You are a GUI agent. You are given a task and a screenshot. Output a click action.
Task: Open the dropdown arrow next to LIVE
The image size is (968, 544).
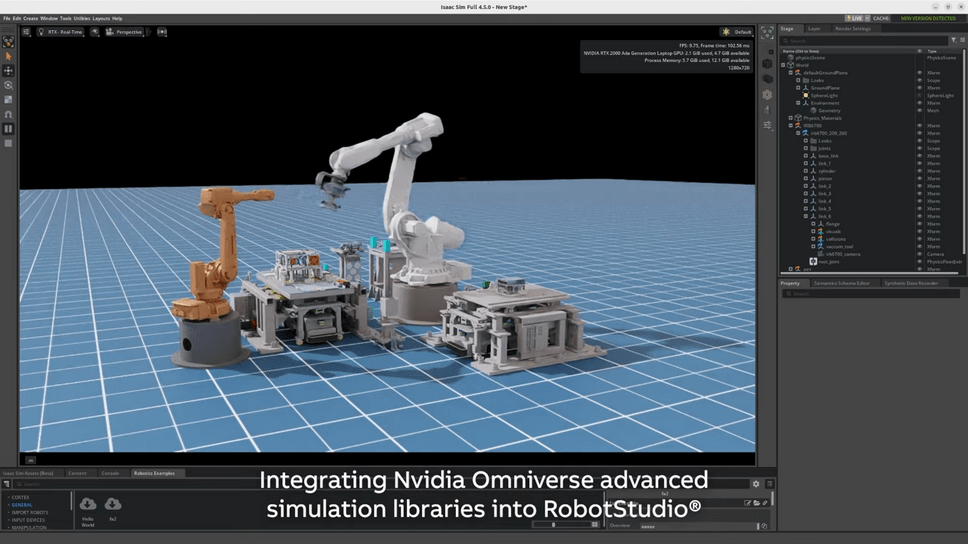[867, 19]
